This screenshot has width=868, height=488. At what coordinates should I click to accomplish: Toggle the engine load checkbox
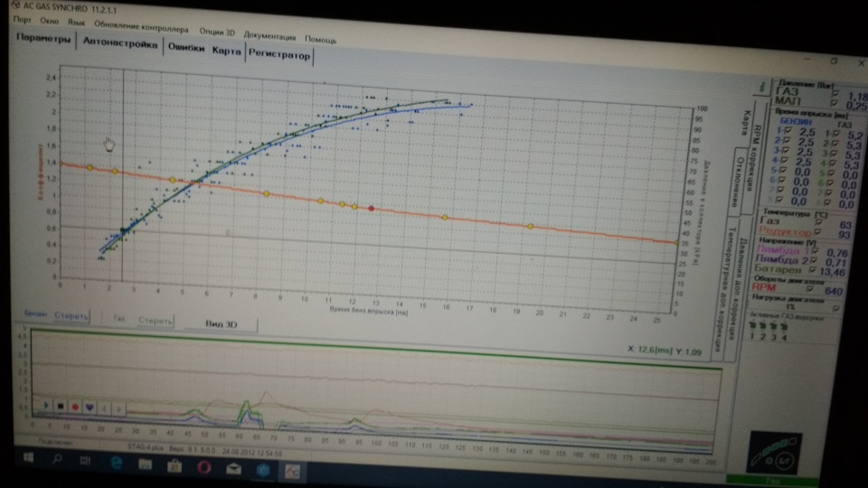click(x=835, y=308)
